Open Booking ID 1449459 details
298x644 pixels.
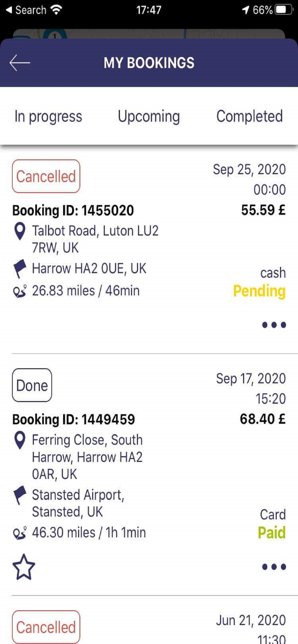(x=74, y=419)
